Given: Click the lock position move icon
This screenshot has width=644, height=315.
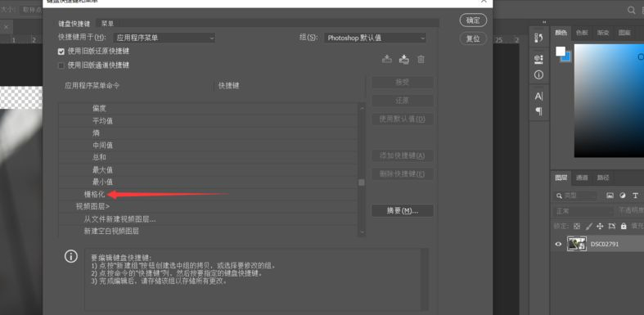Looking at the screenshot, I should [x=600, y=226].
